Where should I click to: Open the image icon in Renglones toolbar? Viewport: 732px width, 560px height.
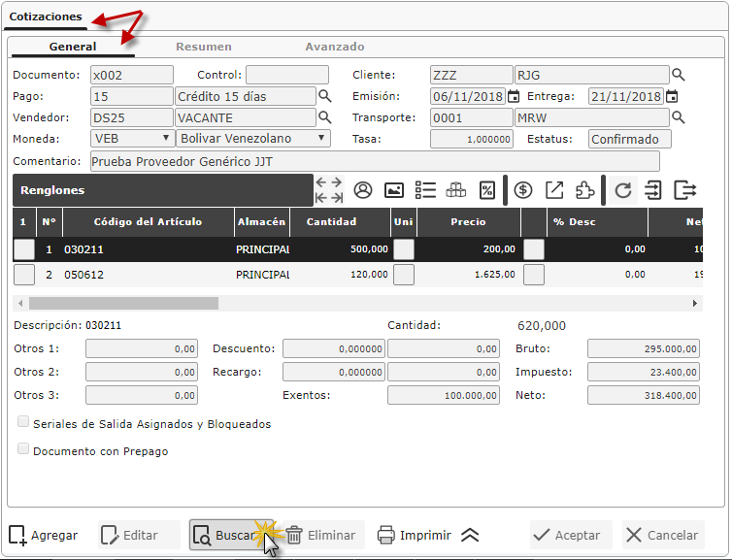[394, 190]
